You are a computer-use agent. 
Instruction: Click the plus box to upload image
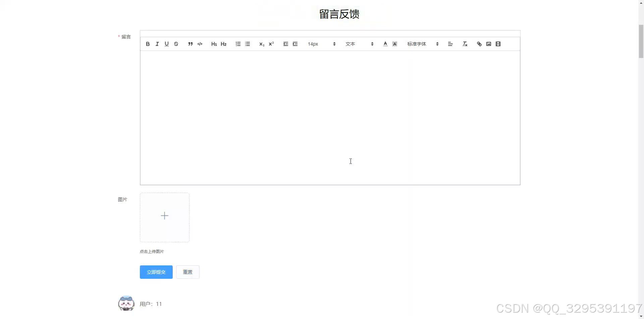(x=164, y=217)
